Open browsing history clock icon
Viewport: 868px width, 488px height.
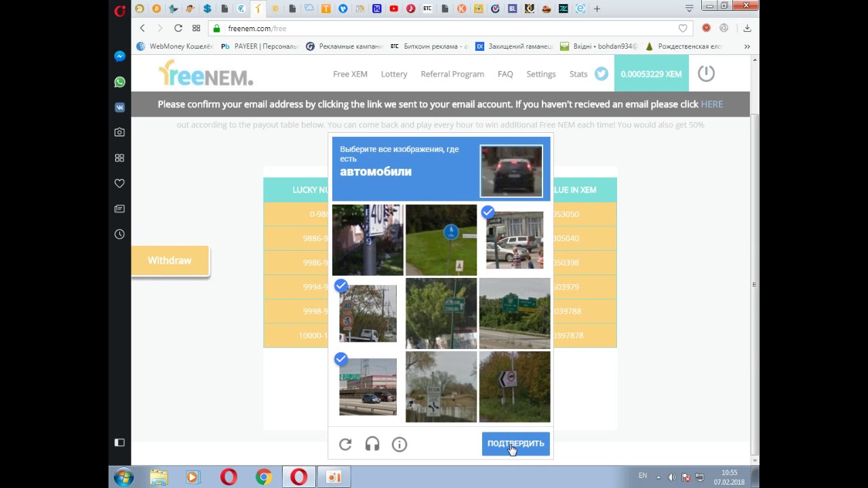coord(119,234)
